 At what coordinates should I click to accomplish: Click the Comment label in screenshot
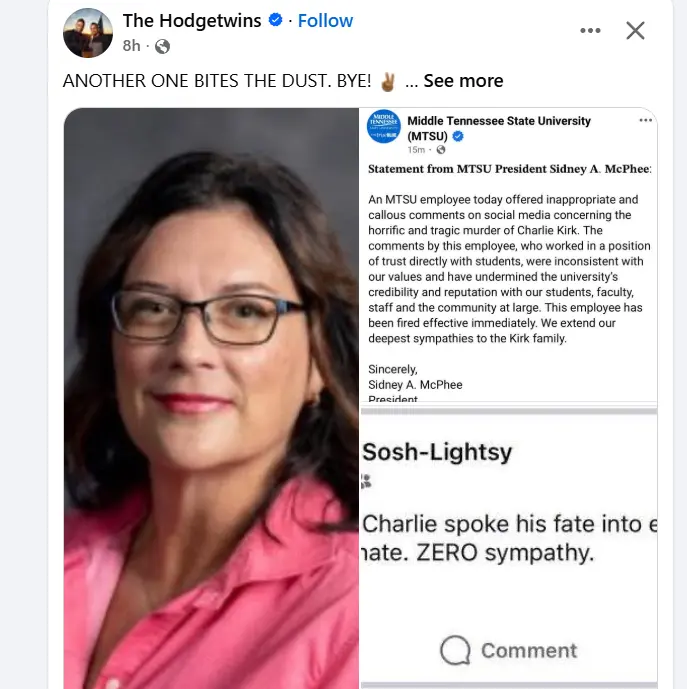[529, 650]
